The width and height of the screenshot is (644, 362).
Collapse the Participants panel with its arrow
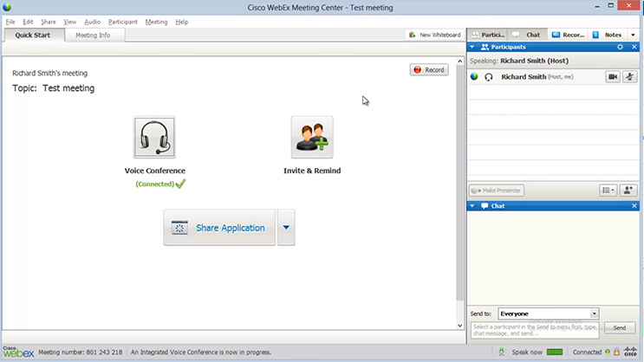point(472,47)
